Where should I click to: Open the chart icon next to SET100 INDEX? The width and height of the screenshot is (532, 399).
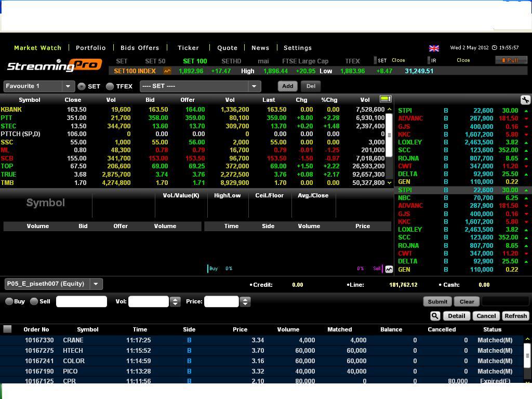(x=167, y=71)
